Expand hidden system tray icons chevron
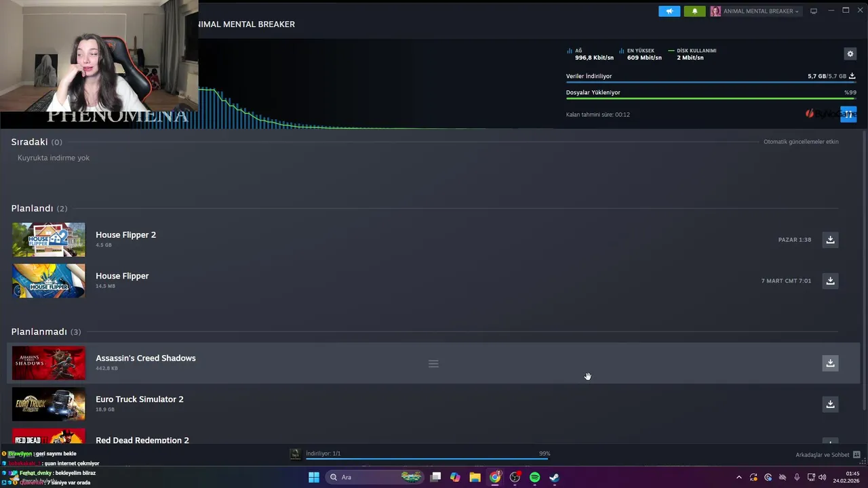Image resolution: width=868 pixels, height=488 pixels. point(738,477)
